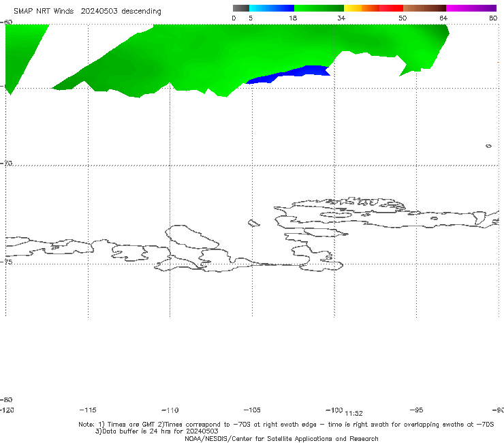Click the longitude label '-115'
Viewport: 504px width, 443px height.
pyautogui.click(x=88, y=410)
